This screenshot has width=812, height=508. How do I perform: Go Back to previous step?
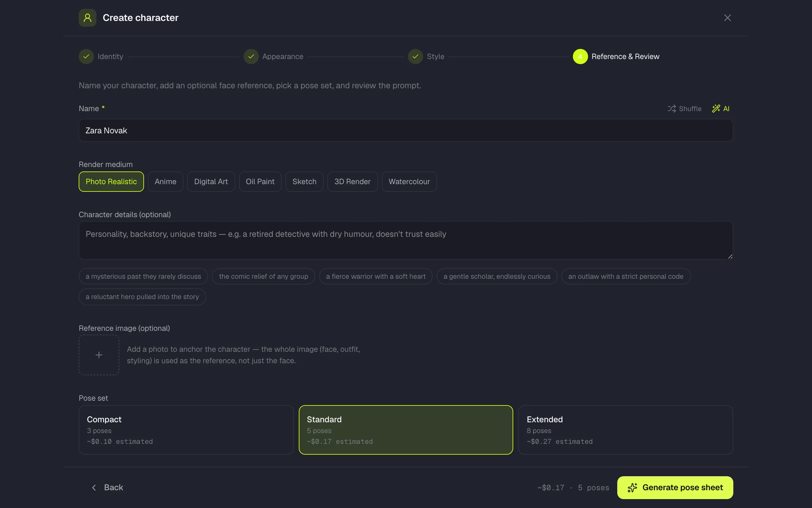pos(107,487)
